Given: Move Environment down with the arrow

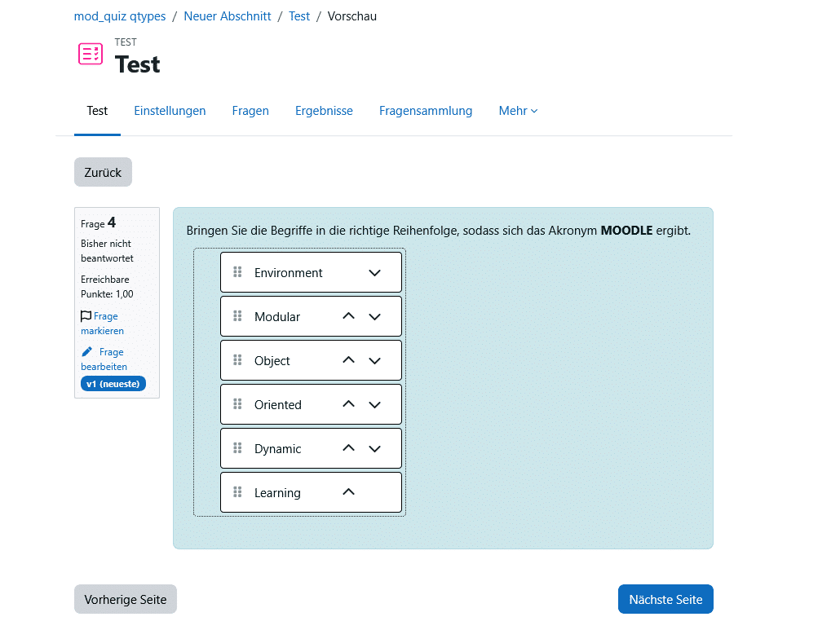Looking at the screenshot, I should point(375,273).
